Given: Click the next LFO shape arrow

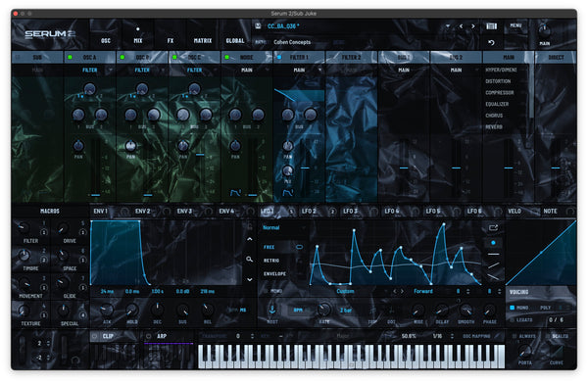Looking at the screenshot, I should 402,291.
